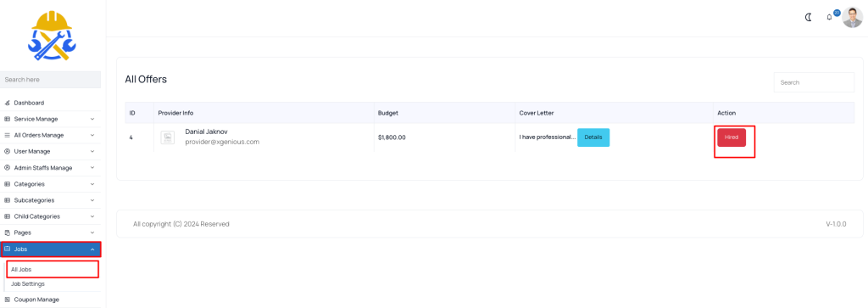
Task: Click the Admin Staffs Manage icon
Action: (x=7, y=168)
